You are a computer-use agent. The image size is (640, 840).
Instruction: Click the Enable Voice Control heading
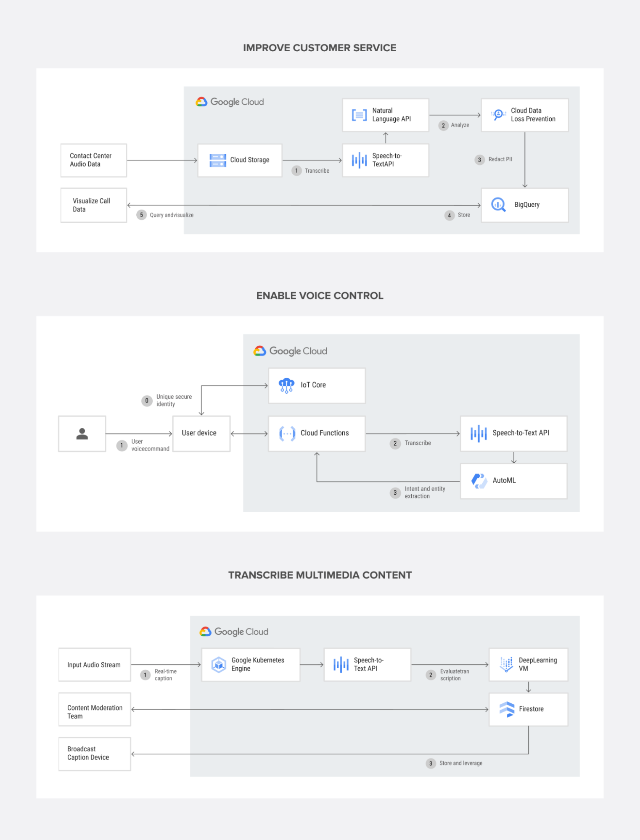tap(320, 296)
